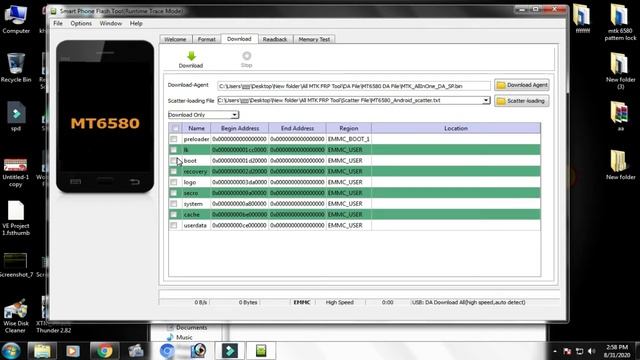Click the Begin Address column header
This screenshot has width=640, height=360.
240,128
